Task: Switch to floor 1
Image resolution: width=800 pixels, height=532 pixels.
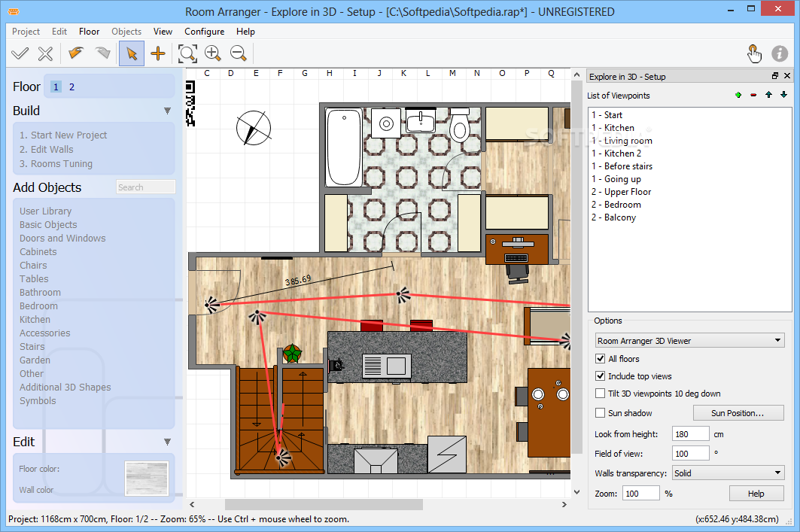Action: pyautogui.click(x=56, y=87)
